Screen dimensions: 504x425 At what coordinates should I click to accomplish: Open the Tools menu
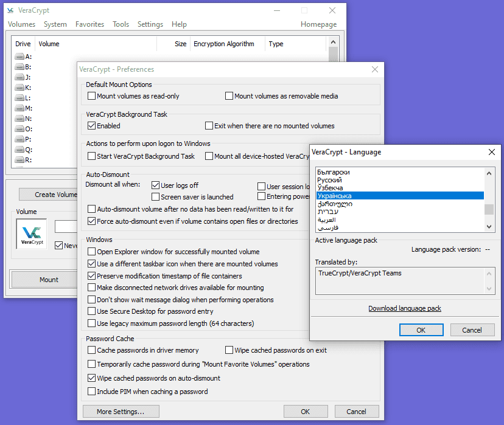(121, 24)
